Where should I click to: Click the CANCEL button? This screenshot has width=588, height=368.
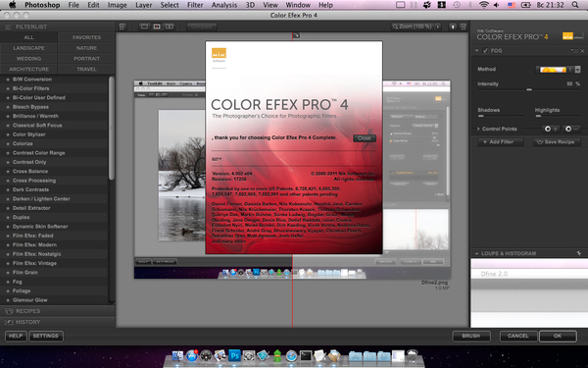[518, 336]
